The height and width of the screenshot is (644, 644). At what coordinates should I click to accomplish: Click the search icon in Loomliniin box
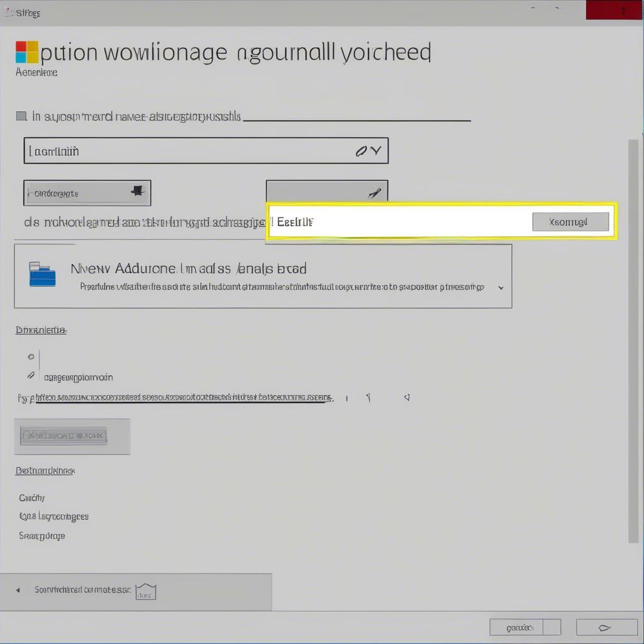tap(361, 151)
